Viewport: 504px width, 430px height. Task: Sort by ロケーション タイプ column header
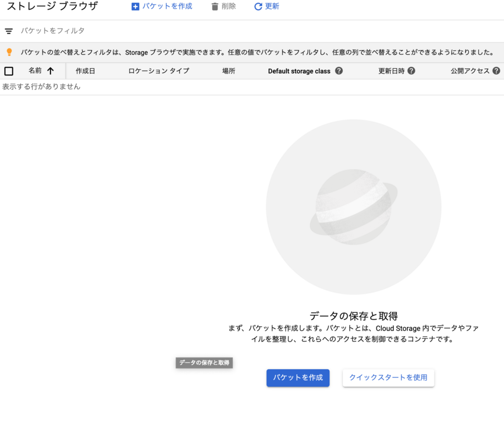click(x=159, y=71)
